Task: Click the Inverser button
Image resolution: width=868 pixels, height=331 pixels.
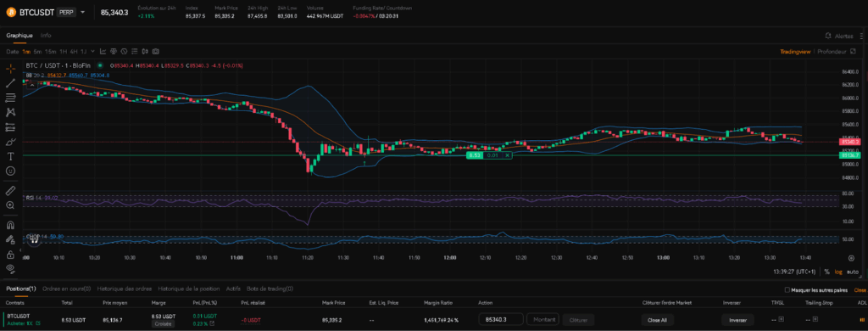Action: point(738,320)
